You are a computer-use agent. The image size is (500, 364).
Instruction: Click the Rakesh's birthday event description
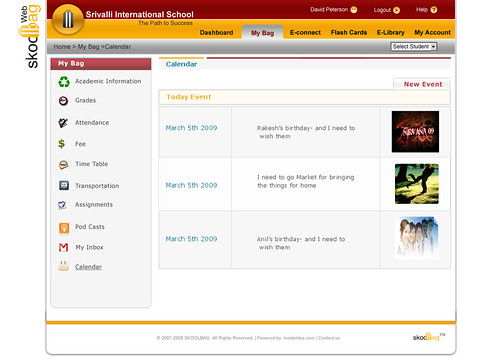pyautogui.click(x=306, y=132)
